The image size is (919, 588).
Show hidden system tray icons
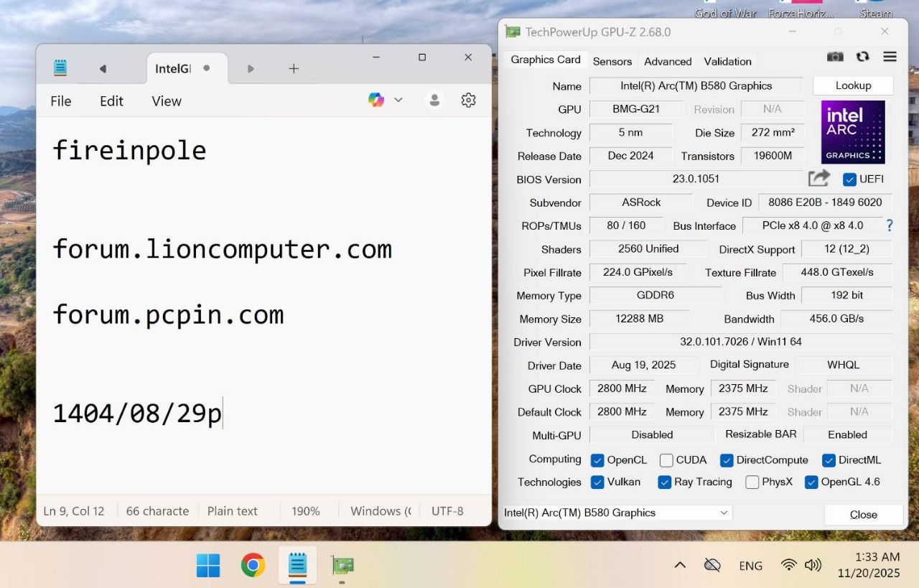[679, 565]
